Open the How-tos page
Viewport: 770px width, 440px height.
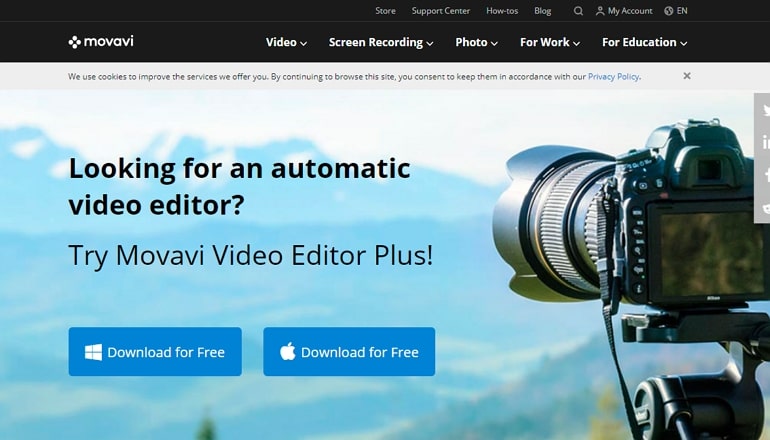pos(502,11)
